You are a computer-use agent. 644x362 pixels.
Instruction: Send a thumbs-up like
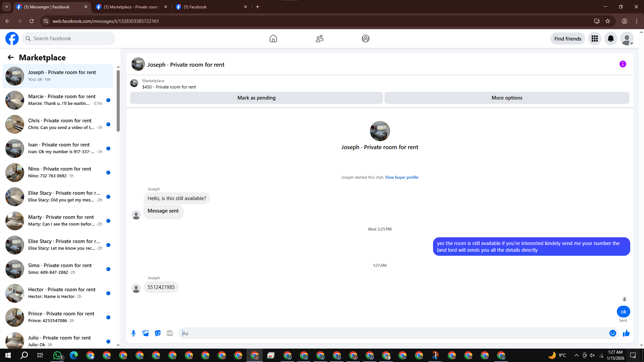pyautogui.click(x=626, y=333)
